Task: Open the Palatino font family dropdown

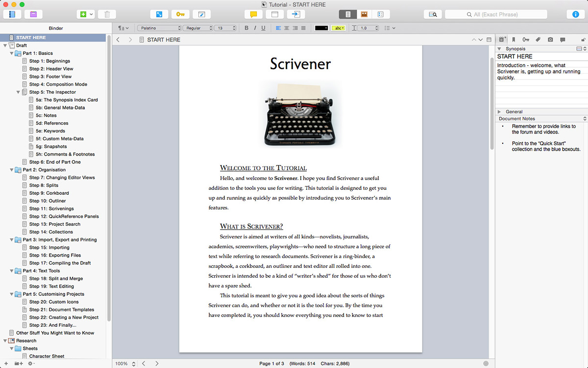Action: [x=159, y=28]
